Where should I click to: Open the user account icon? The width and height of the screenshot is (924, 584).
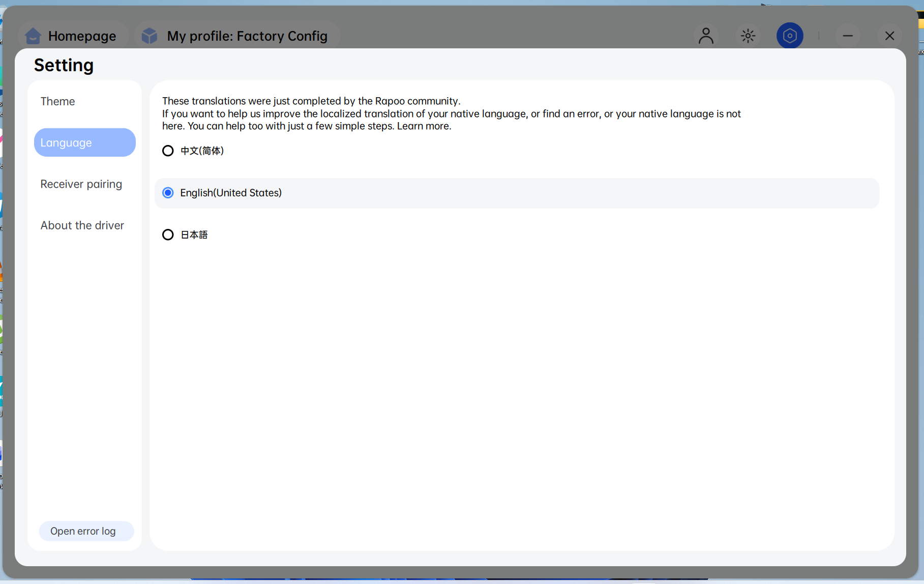pyautogui.click(x=706, y=36)
